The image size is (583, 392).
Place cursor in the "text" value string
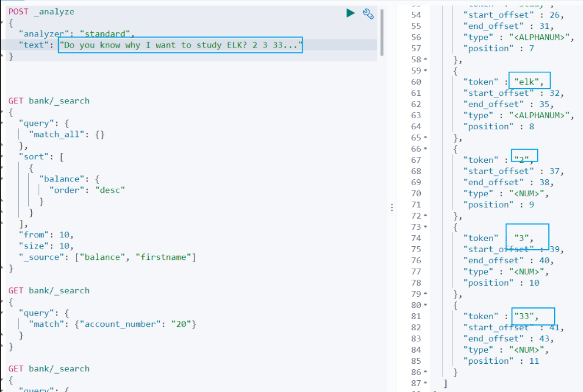coord(180,45)
